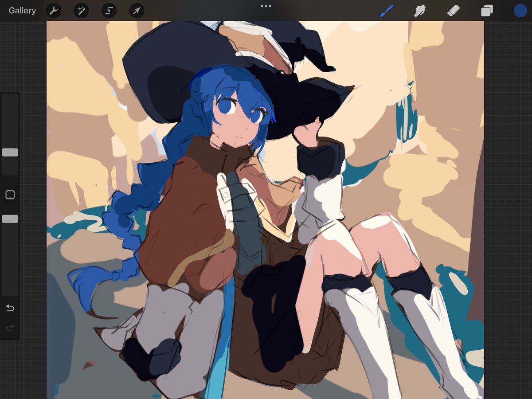Return to the Gallery

click(22, 11)
